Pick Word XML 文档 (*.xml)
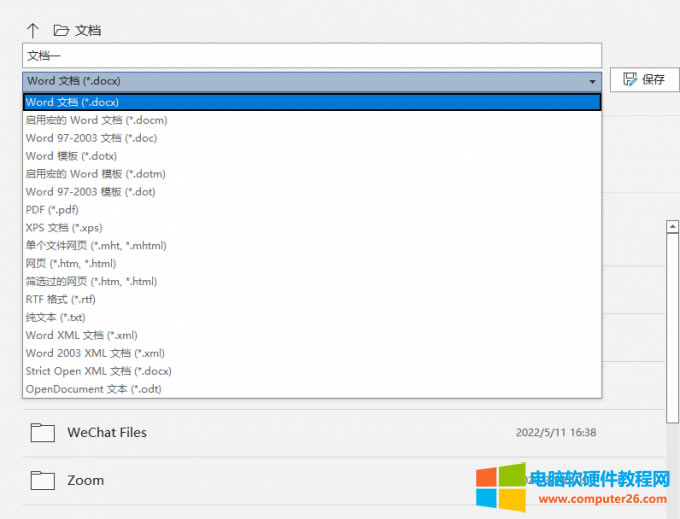This screenshot has height=519, width=680. pos(312,335)
